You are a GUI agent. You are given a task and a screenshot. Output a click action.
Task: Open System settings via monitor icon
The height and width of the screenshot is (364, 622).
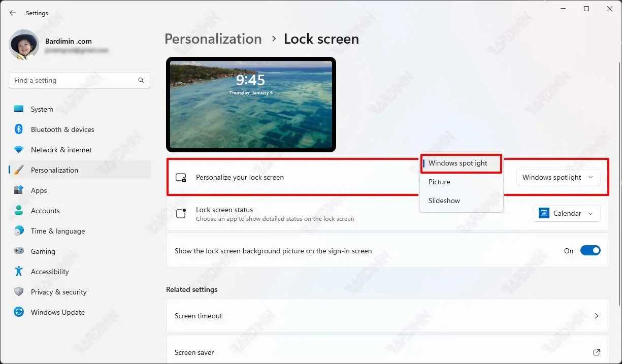[x=19, y=109]
